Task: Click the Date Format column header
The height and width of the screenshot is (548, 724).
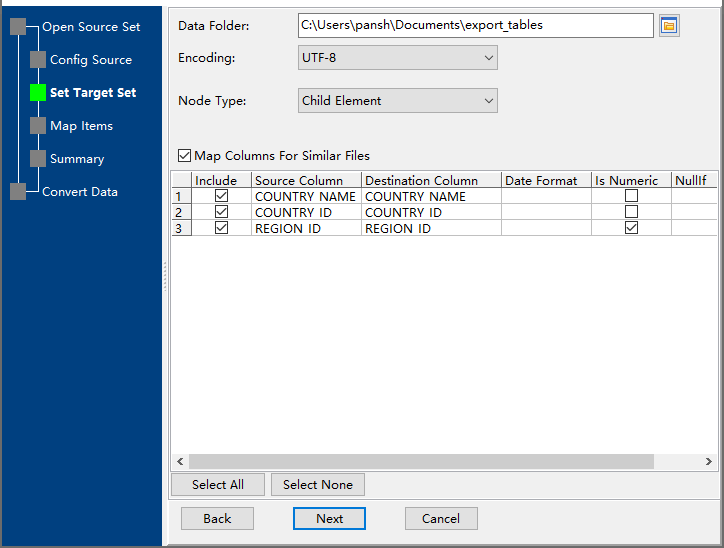Action: coord(546,180)
